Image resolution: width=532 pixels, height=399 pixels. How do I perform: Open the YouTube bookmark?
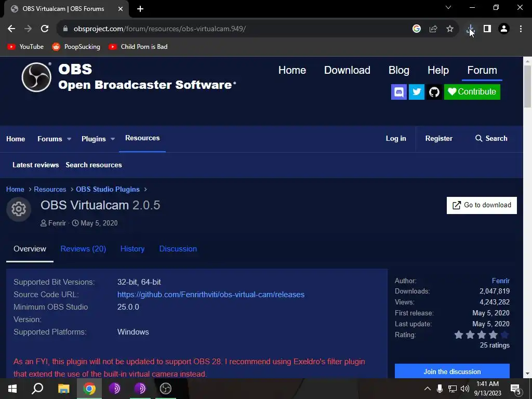click(x=25, y=47)
